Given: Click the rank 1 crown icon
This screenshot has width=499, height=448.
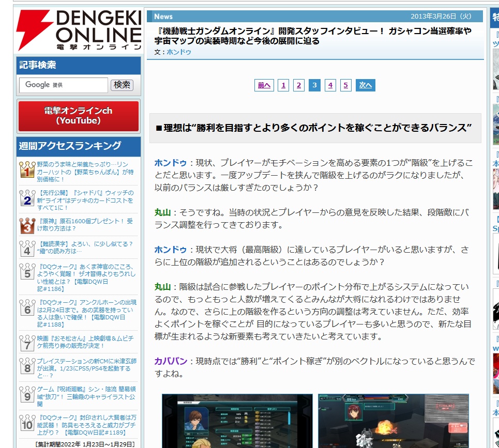Looking at the screenshot, I should 27,170.
